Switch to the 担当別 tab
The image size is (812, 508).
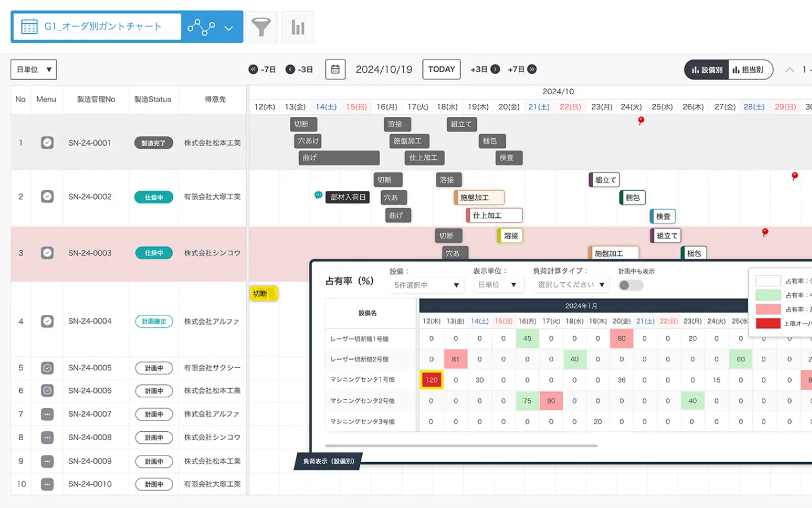(748, 69)
